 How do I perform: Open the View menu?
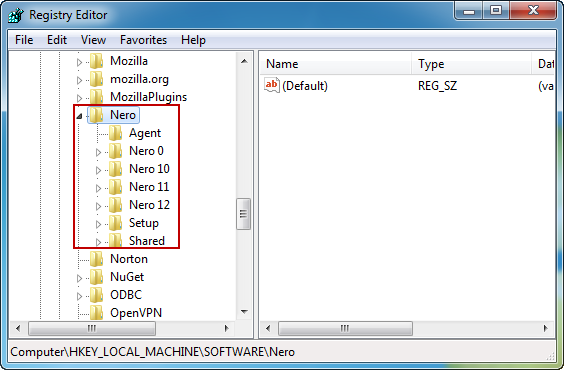93,40
